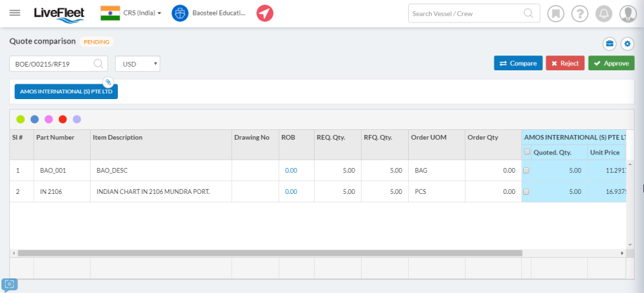Click the Part Number column header
This screenshot has width=644, height=293.
click(55, 137)
